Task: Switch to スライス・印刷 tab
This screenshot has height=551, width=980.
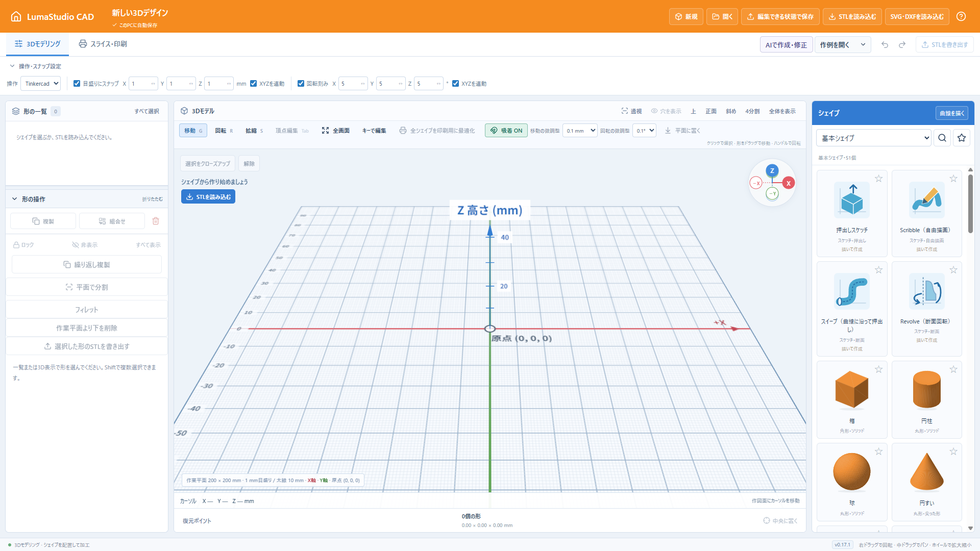Action: 103,44
